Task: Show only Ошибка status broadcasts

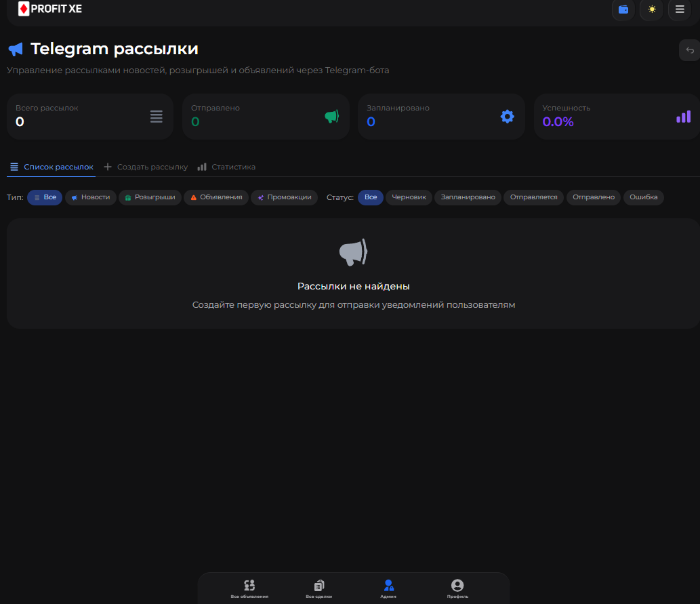Action: coord(643,197)
